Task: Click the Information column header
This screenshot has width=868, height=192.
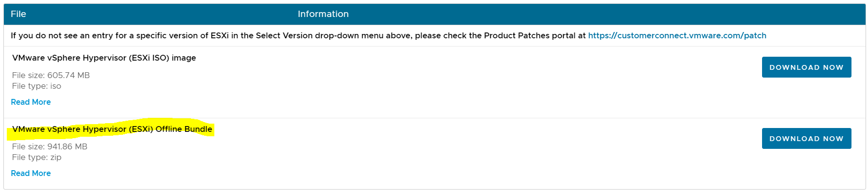Action: (x=323, y=14)
